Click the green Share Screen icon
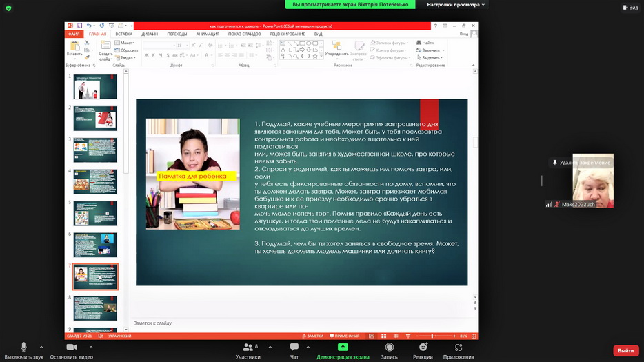The image size is (644, 362). click(x=343, y=347)
